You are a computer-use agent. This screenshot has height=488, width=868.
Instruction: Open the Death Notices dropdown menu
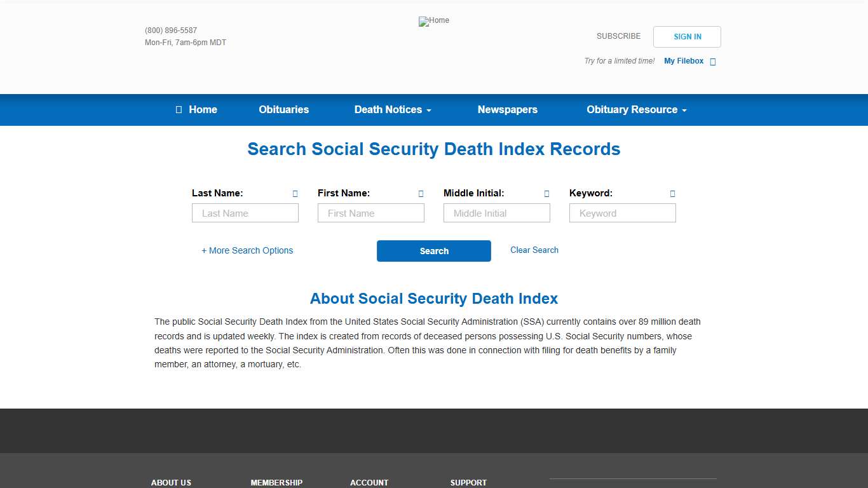tap(392, 109)
